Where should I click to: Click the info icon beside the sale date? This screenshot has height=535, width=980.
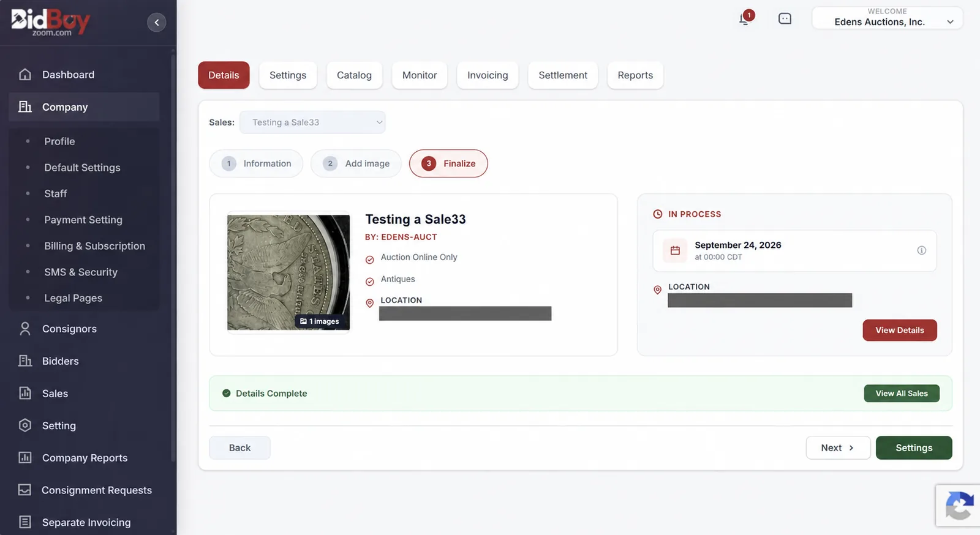click(x=921, y=250)
